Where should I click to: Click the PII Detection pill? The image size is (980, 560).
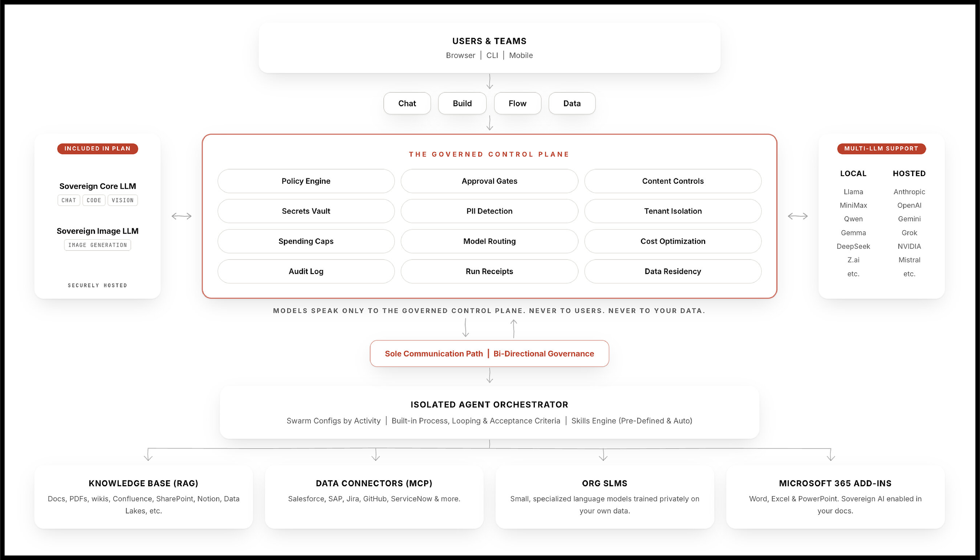489,211
